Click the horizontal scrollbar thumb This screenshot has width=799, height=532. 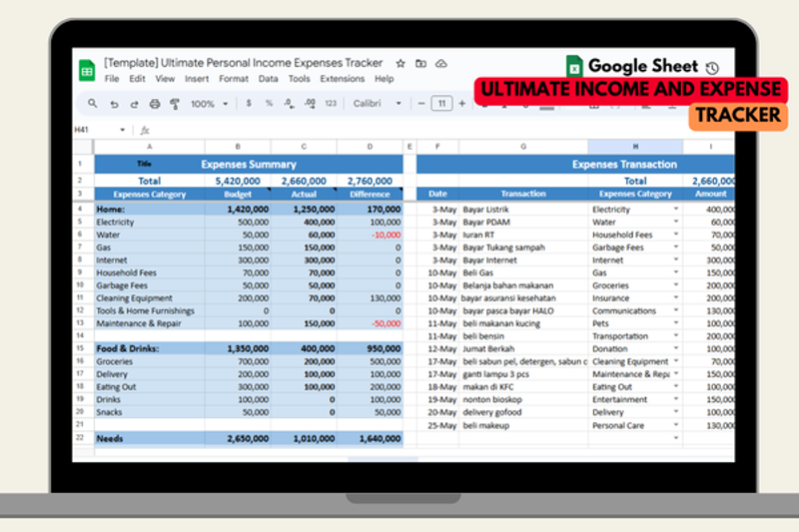384,459
